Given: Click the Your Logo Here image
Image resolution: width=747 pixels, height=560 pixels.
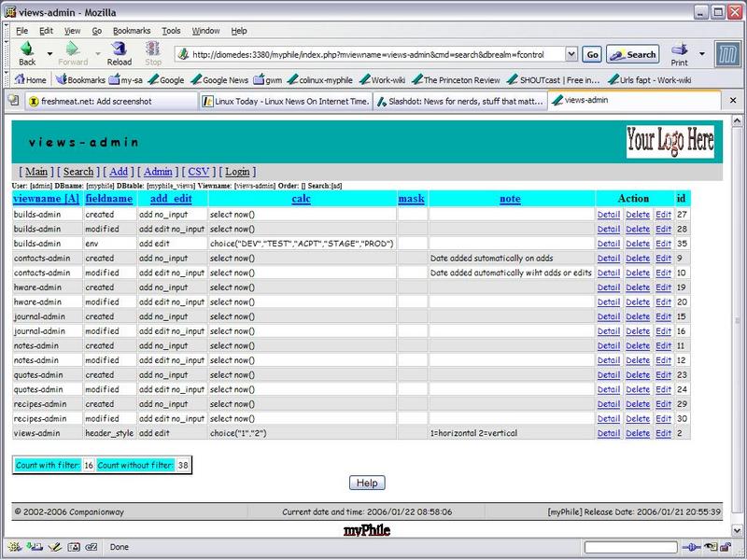Looking at the screenshot, I should (x=670, y=142).
